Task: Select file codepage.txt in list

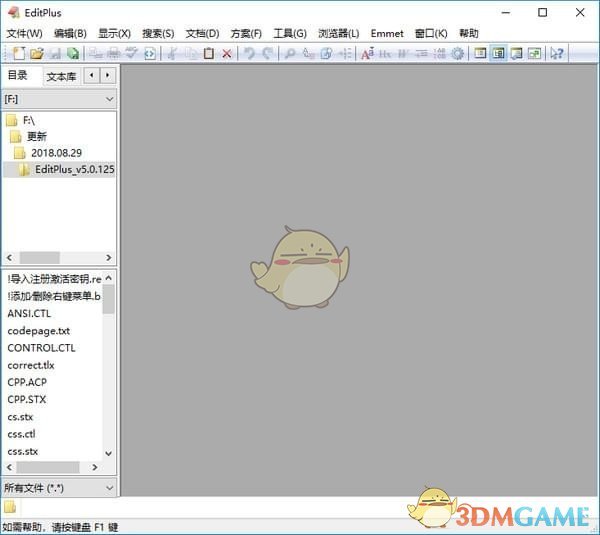Action: (x=39, y=331)
